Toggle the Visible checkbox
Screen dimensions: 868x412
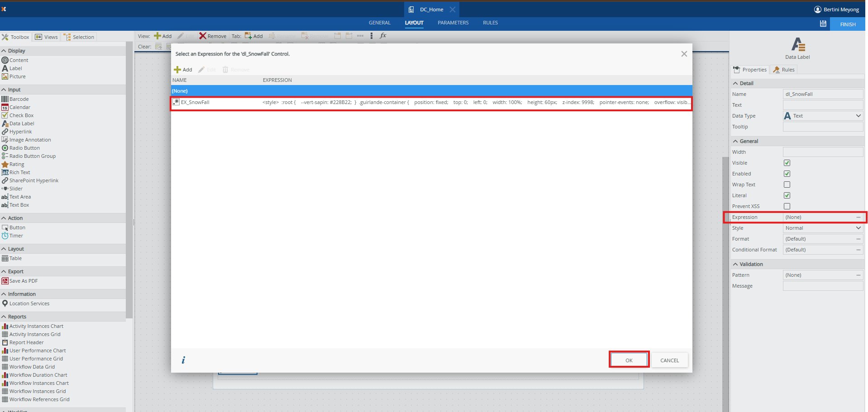(787, 163)
